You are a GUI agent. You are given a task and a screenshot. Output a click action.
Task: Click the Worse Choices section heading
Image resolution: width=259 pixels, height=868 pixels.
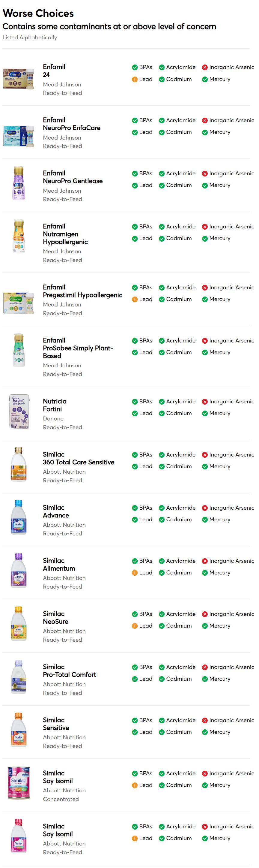point(38,14)
